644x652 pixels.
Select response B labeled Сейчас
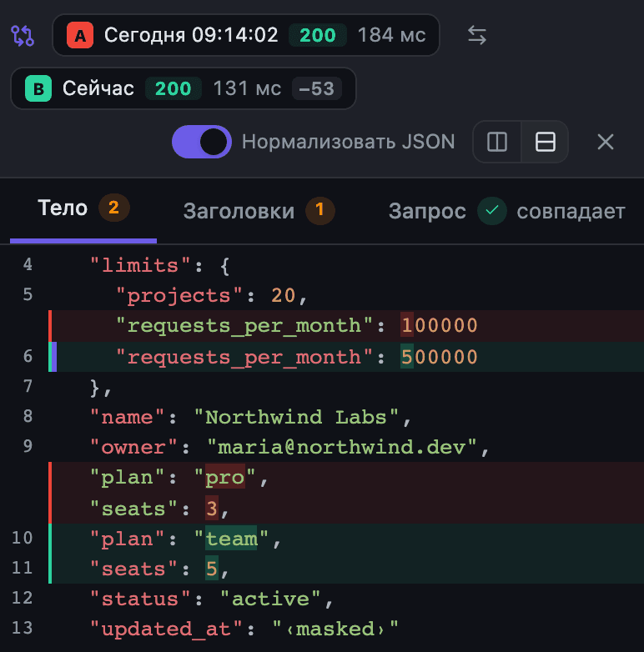tap(183, 88)
